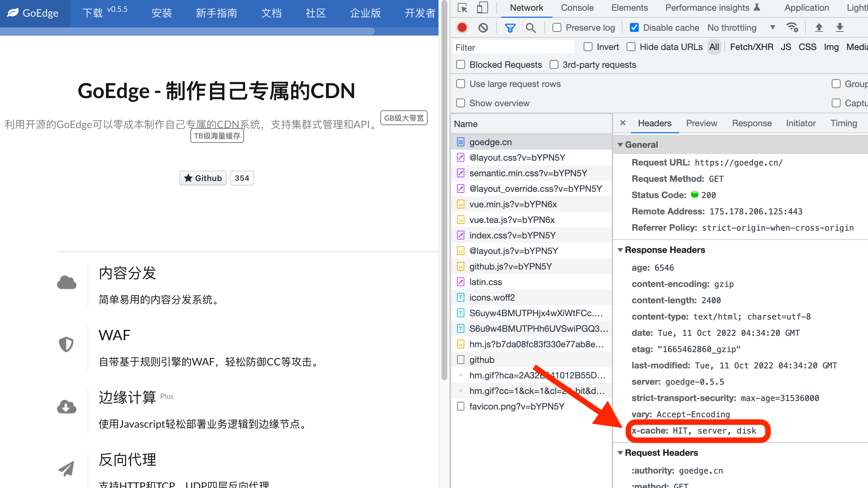Open the Timing tab
Image resolution: width=868 pixels, height=488 pixels.
[844, 123]
